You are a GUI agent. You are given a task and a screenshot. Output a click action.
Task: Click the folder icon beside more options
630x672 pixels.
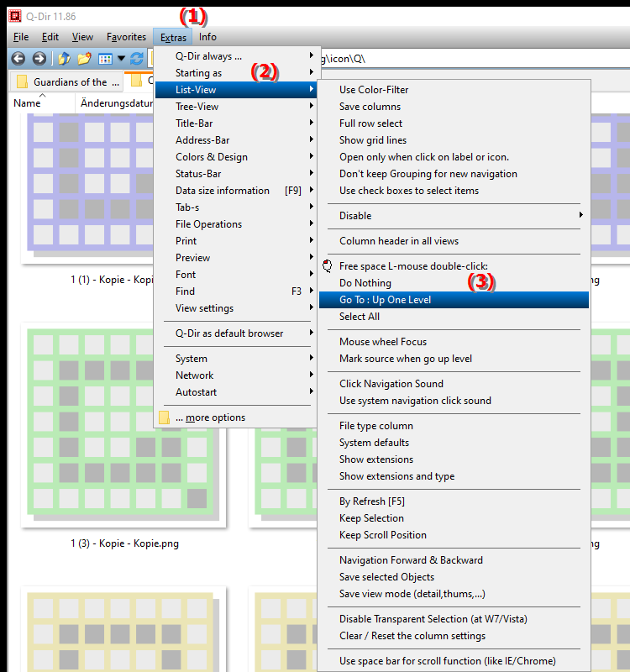coord(164,417)
